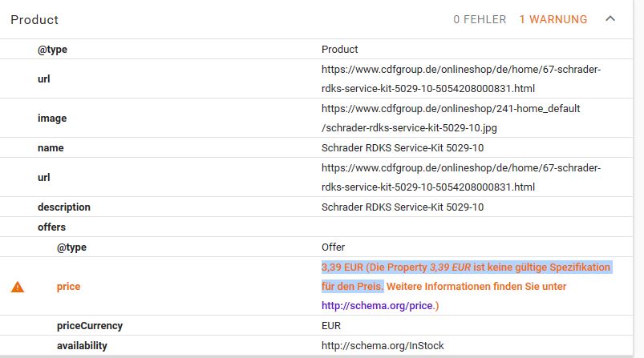Collapse the Product section chevron
Screen dimensions: 644x358
point(610,19)
